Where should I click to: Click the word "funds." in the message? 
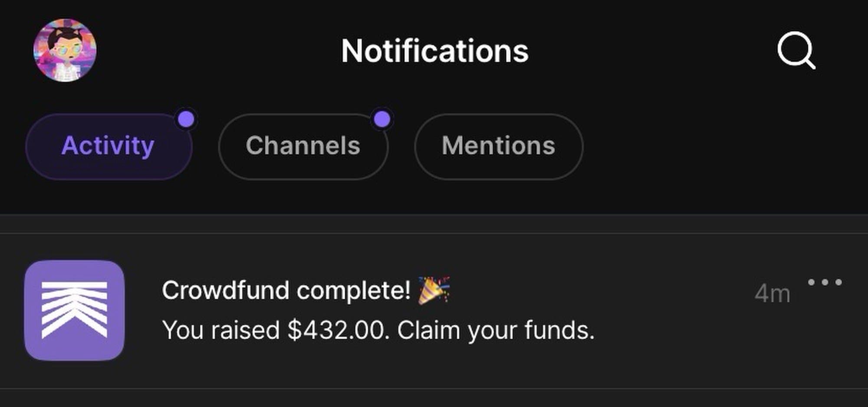point(559,330)
